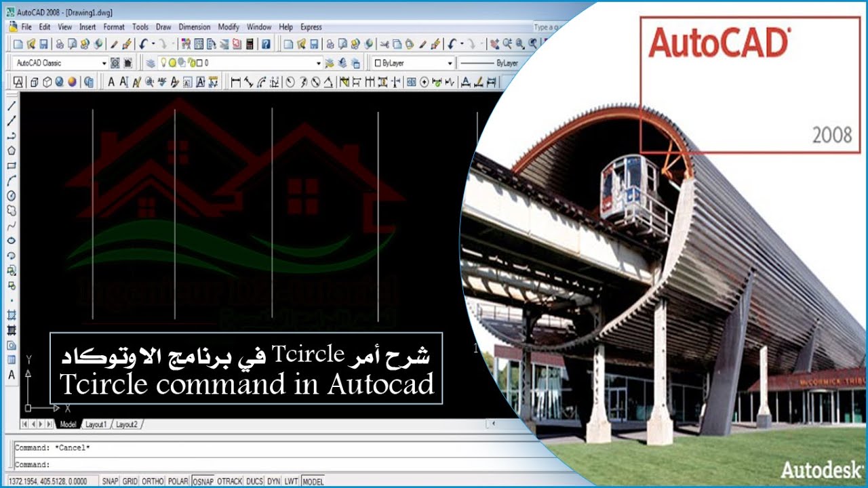Toggle OSNAP in status bar
The image size is (868, 488).
pos(203,481)
